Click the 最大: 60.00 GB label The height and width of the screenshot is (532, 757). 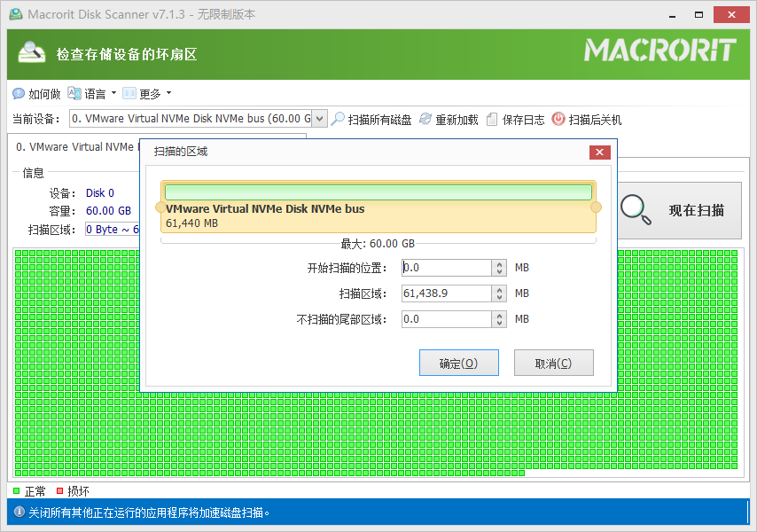(x=378, y=244)
